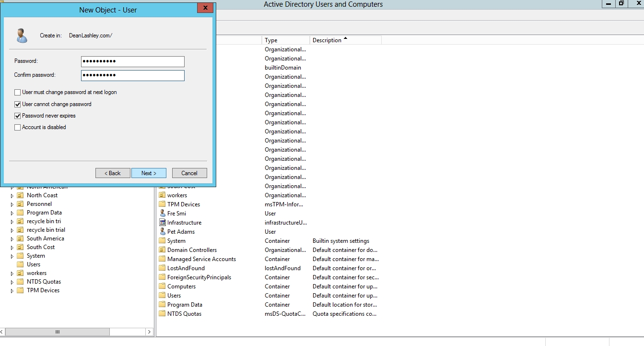Image resolution: width=644 pixels, height=346 pixels.
Task: Click the Confirm password field
Action: [x=132, y=75]
